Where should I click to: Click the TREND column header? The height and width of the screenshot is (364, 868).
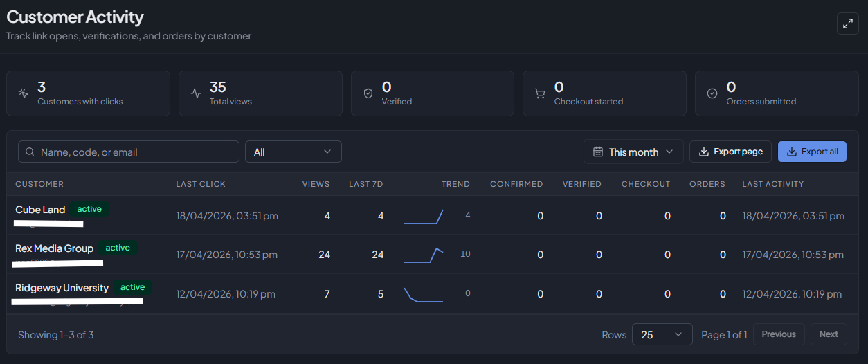click(x=455, y=184)
